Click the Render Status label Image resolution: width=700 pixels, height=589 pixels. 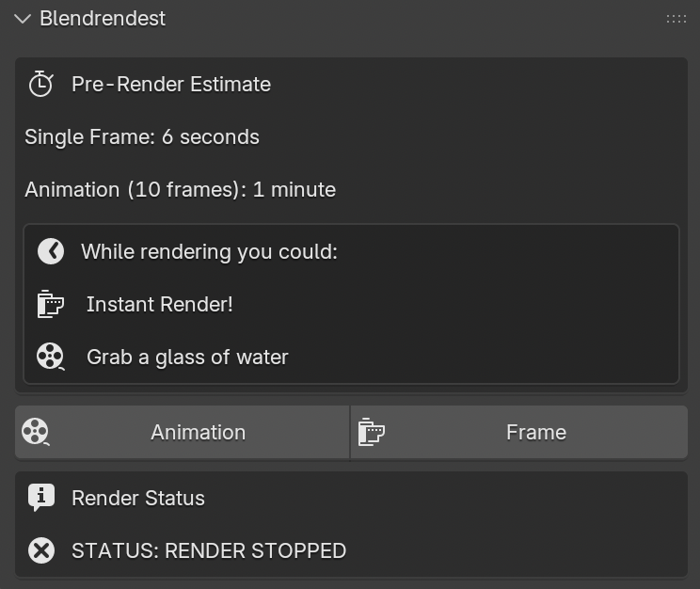tap(138, 498)
